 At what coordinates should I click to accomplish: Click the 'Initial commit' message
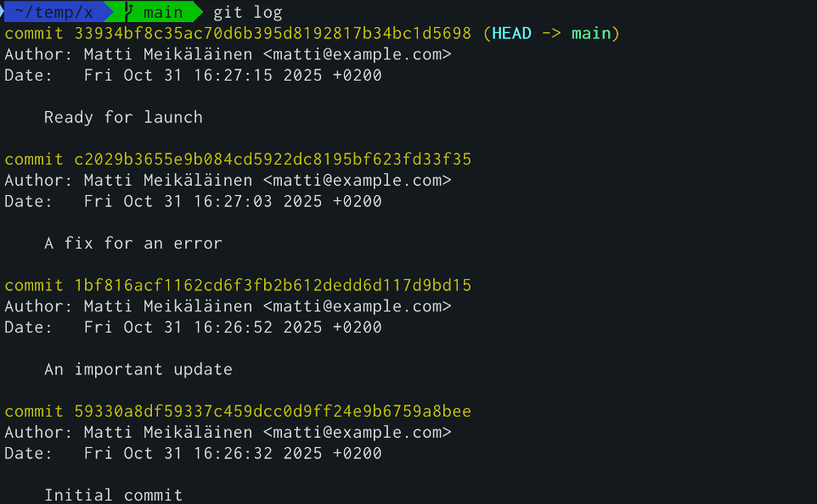[113, 496]
